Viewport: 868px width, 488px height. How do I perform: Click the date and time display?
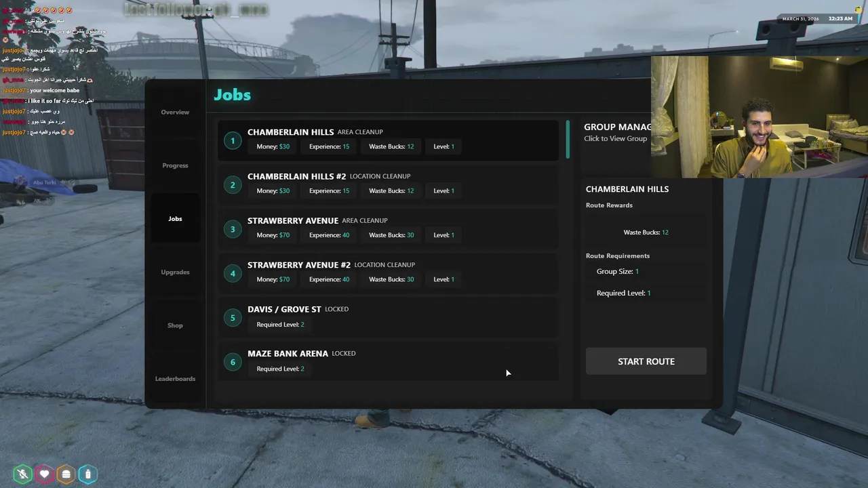pos(817,19)
